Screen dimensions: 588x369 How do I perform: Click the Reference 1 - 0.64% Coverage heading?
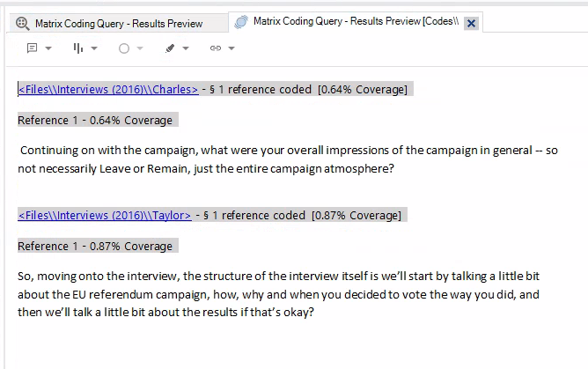pos(94,120)
